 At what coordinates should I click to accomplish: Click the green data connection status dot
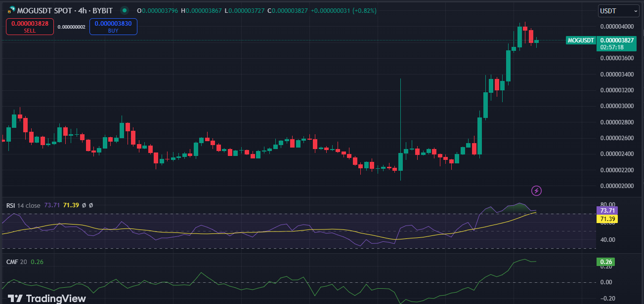pyautogui.click(x=124, y=10)
